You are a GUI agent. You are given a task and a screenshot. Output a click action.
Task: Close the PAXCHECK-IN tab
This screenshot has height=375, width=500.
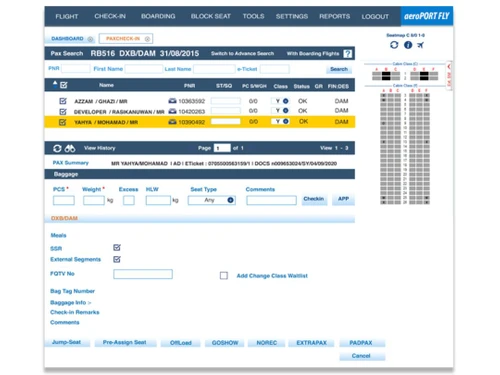[147, 39]
